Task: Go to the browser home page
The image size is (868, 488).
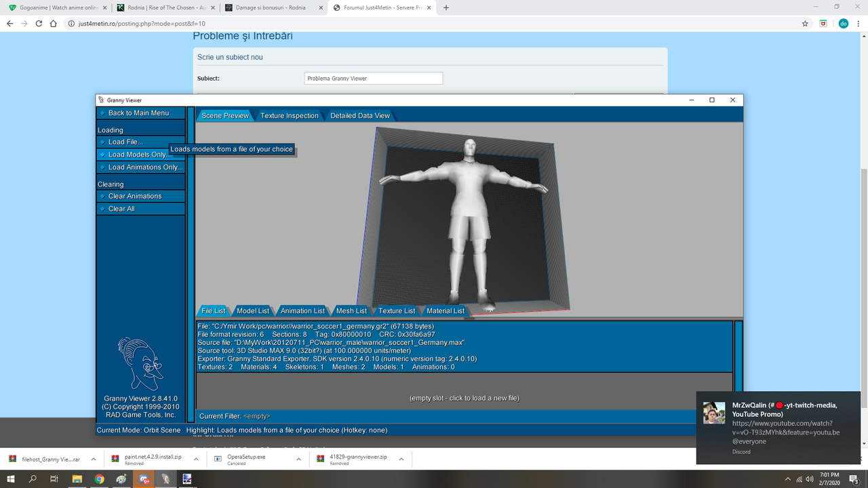Action: click(x=54, y=23)
